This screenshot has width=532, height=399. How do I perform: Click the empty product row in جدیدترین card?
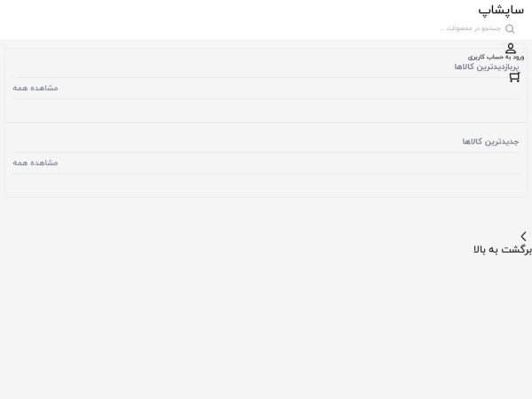[266, 184]
